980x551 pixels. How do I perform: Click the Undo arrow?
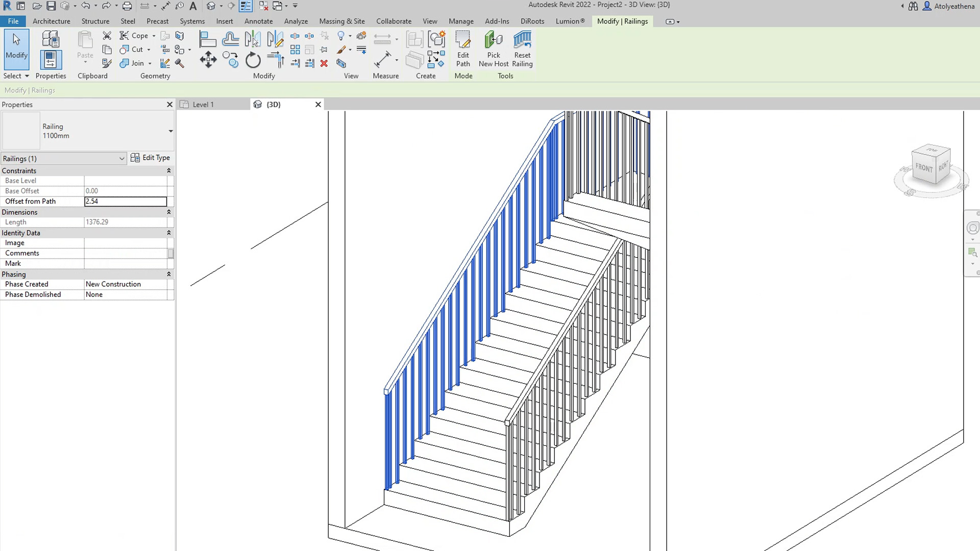(x=85, y=6)
